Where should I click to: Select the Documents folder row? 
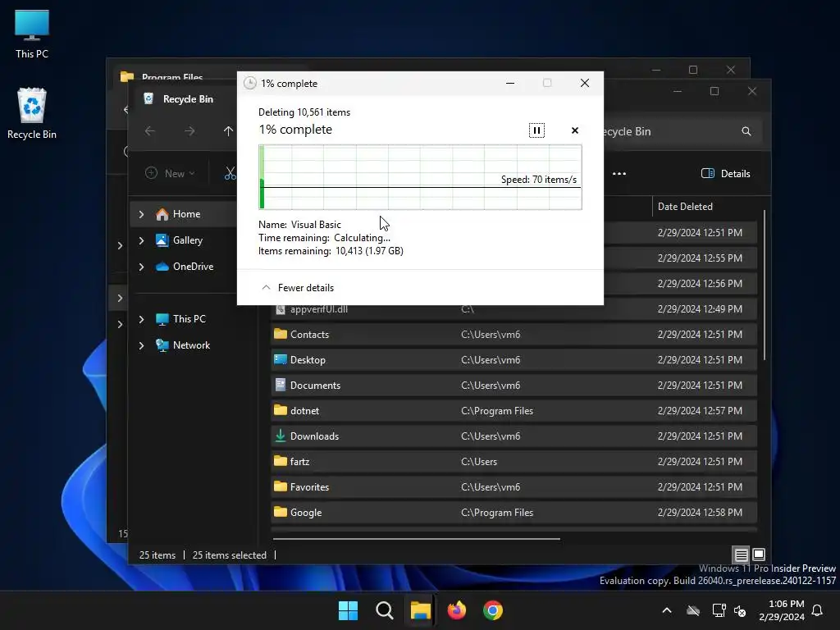pyautogui.click(x=514, y=386)
